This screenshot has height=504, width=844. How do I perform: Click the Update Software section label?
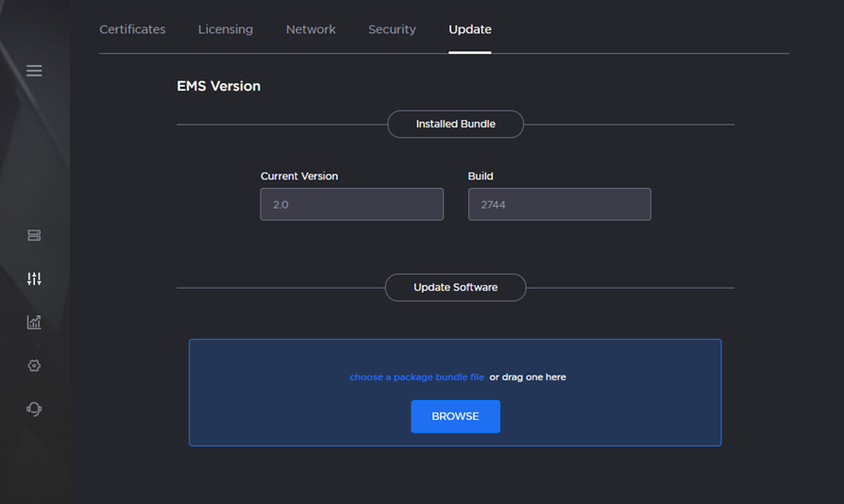pos(455,287)
